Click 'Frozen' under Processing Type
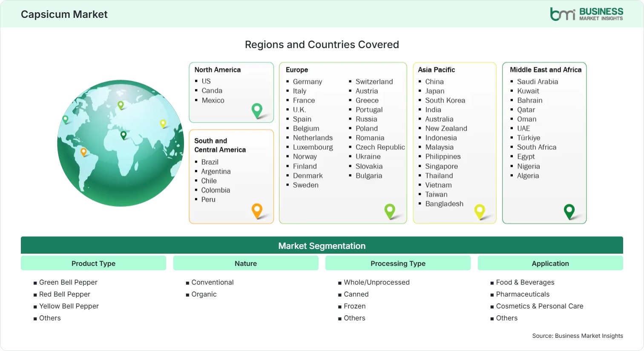Image resolution: width=644 pixels, height=351 pixels. (x=355, y=306)
